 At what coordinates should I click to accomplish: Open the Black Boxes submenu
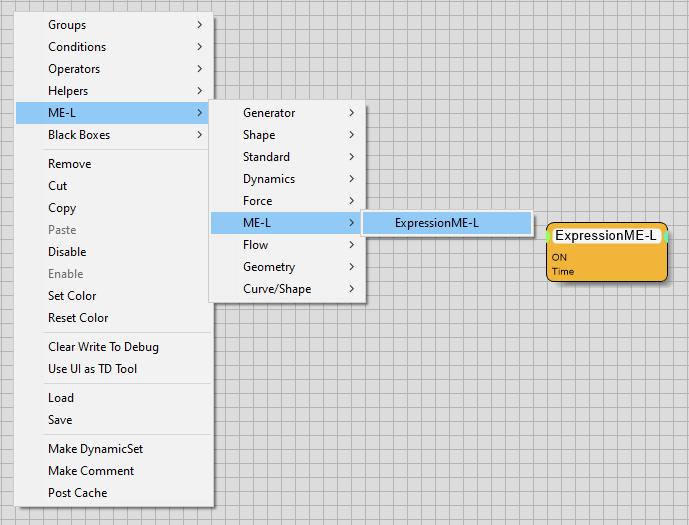[x=79, y=135]
